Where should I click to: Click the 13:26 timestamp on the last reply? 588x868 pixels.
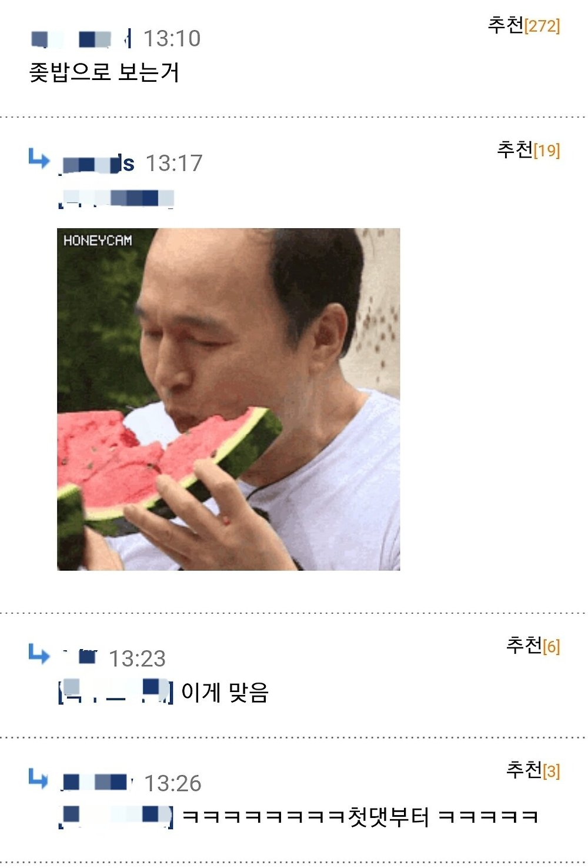click(173, 783)
